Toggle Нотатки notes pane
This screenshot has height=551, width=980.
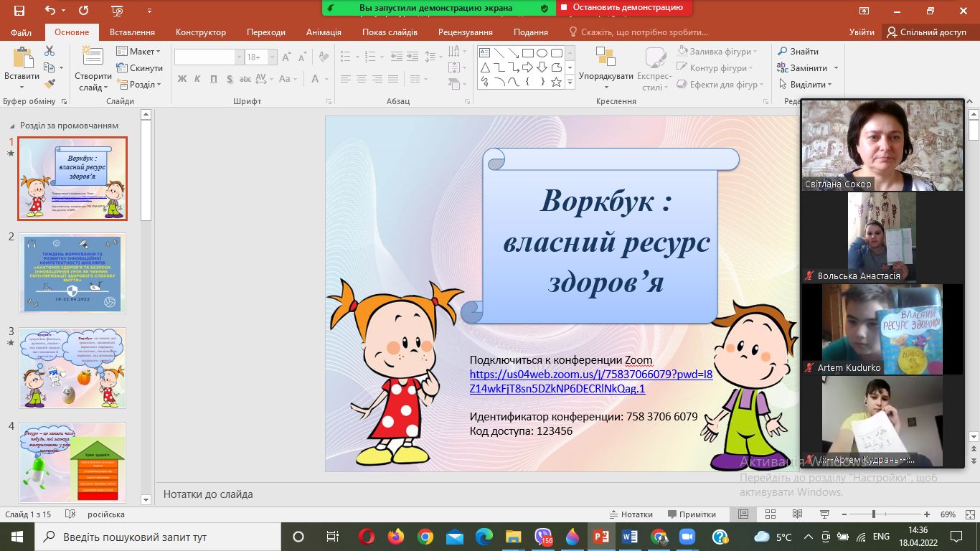pyautogui.click(x=631, y=514)
